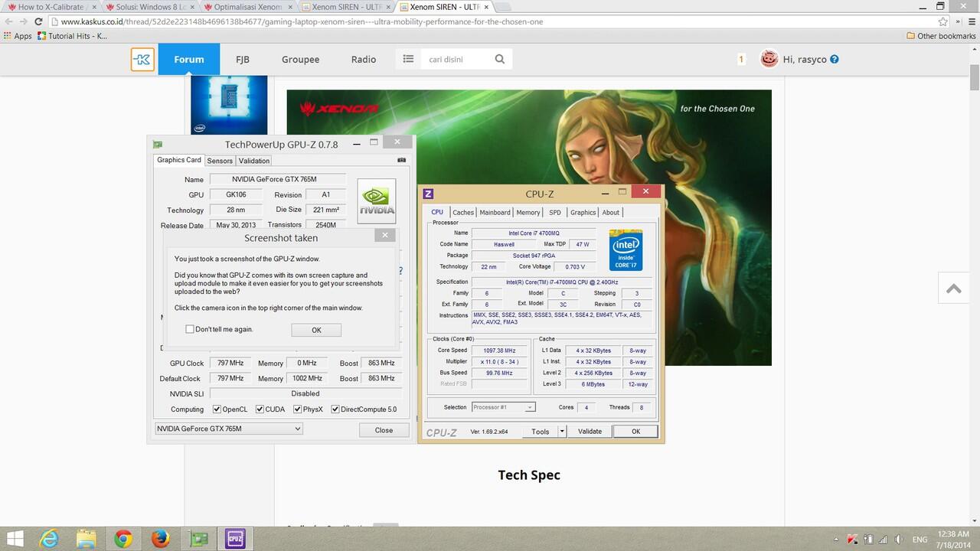980x551 pixels.
Task: Click OK in the Screenshot taken dialog
Action: pyautogui.click(x=316, y=330)
